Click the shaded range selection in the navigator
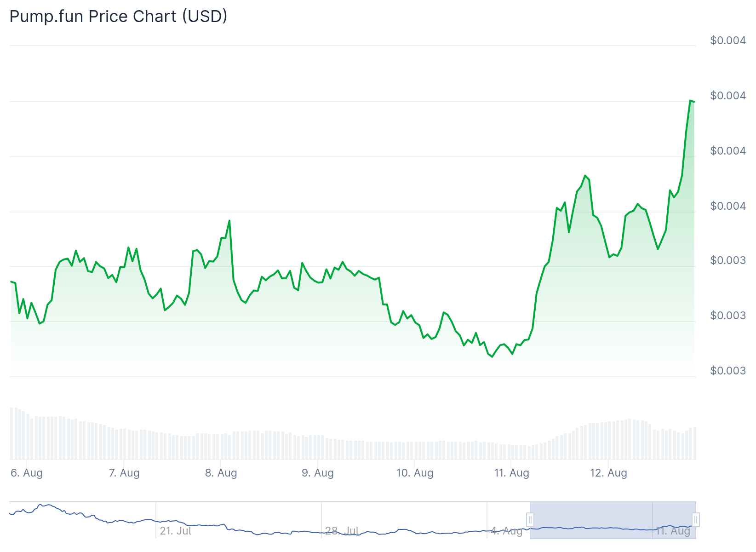 tap(613, 520)
